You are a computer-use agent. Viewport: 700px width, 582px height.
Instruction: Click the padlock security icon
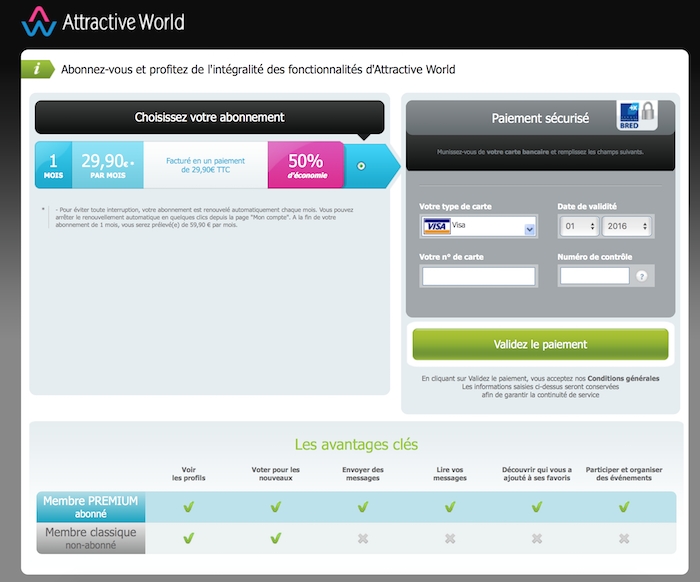pyautogui.click(x=648, y=111)
